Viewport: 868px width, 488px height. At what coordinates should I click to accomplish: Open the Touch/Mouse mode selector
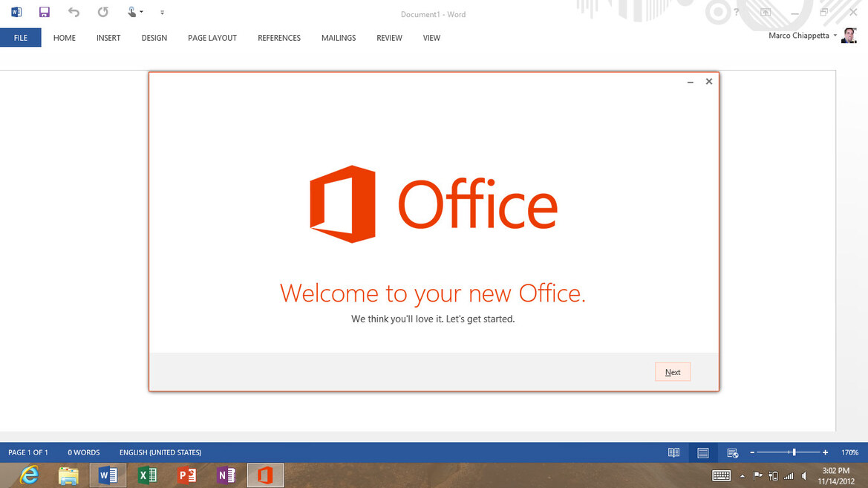[x=134, y=12]
